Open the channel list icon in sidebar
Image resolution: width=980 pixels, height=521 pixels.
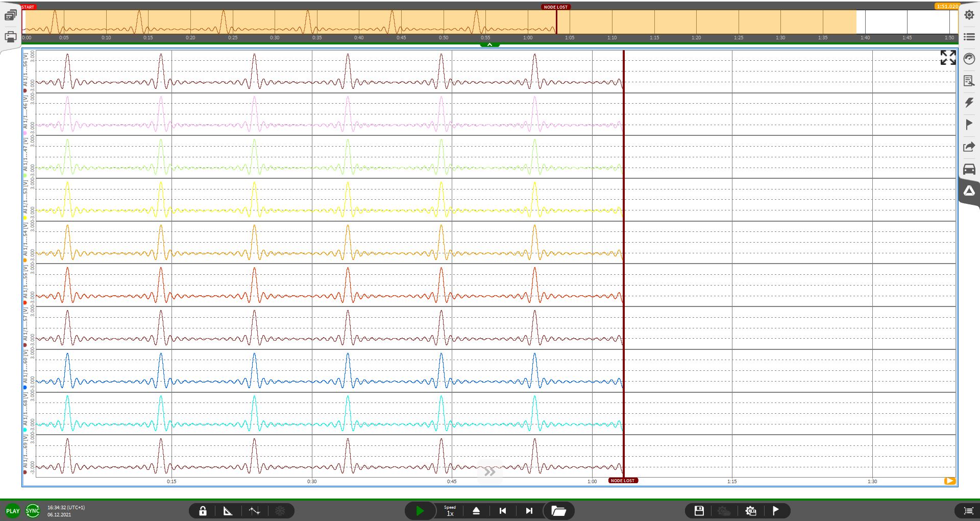(969, 37)
